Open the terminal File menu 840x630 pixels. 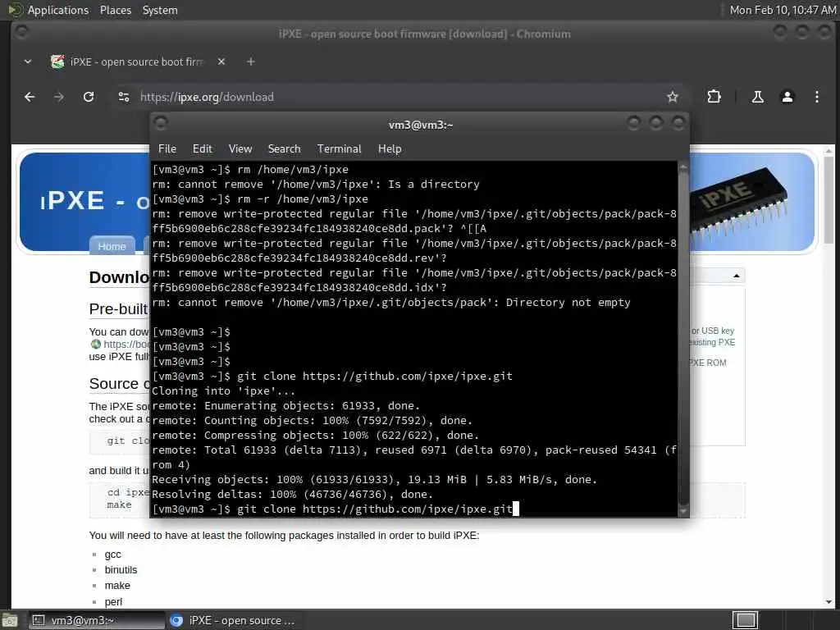coord(167,149)
